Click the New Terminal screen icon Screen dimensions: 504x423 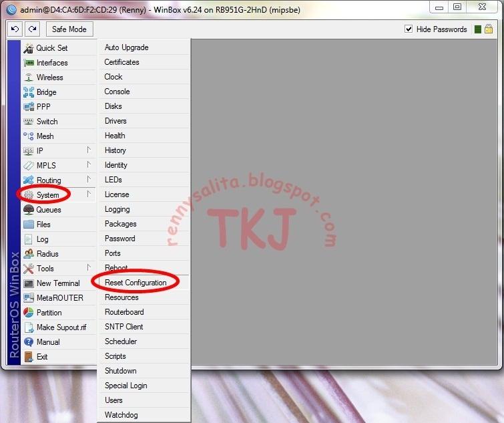(x=29, y=283)
